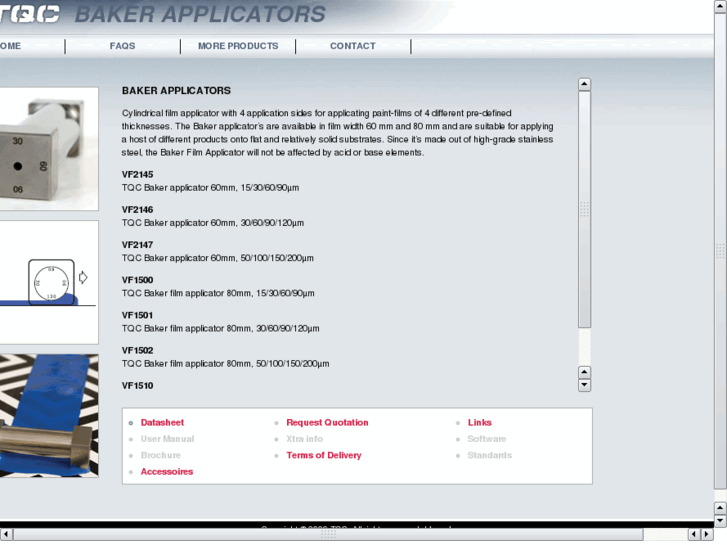Click the content panel scrollbar thumb

pyautogui.click(x=584, y=210)
